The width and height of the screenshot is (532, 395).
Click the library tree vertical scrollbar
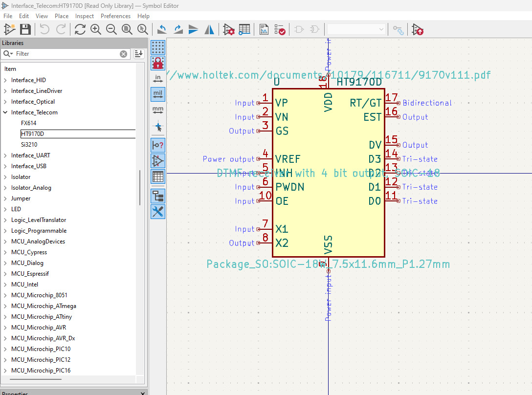tap(140, 188)
